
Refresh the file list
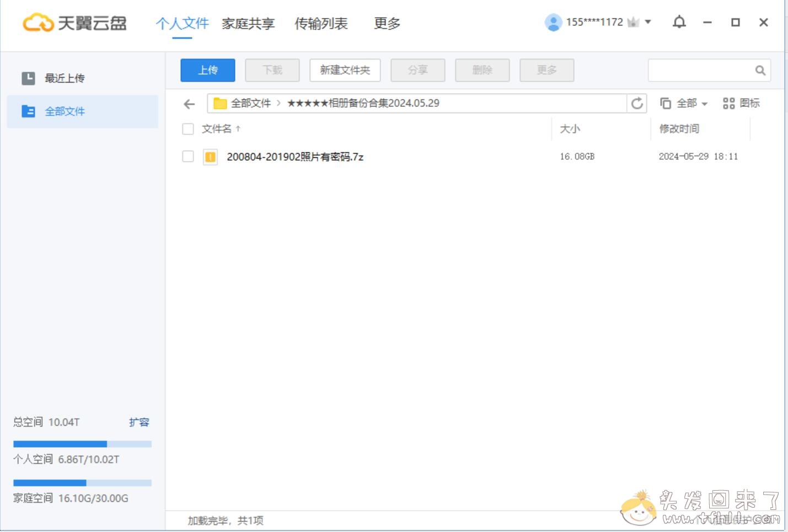pos(637,103)
